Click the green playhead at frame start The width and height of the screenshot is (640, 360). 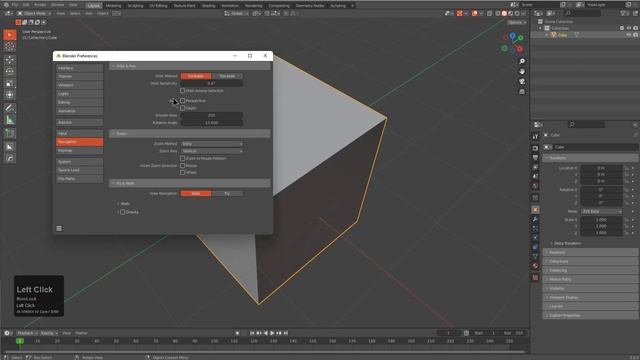point(20,341)
